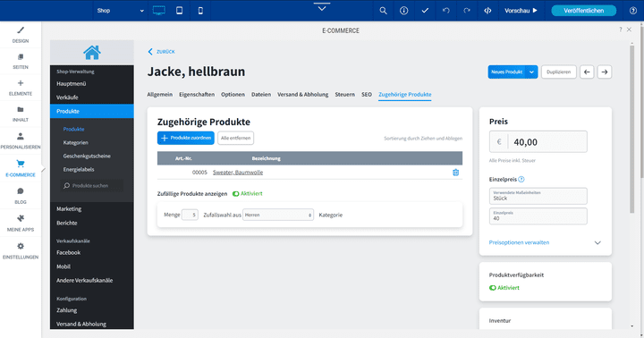Open the Blog section in left sidebar
Screen dimensions: 644x338
[21, 196]
